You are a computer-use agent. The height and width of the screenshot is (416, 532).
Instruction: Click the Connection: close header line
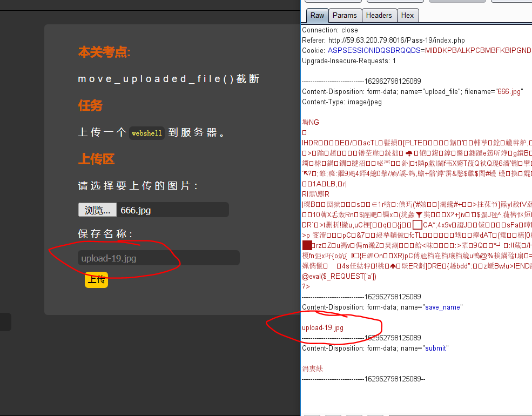click(x=330, y=30)
